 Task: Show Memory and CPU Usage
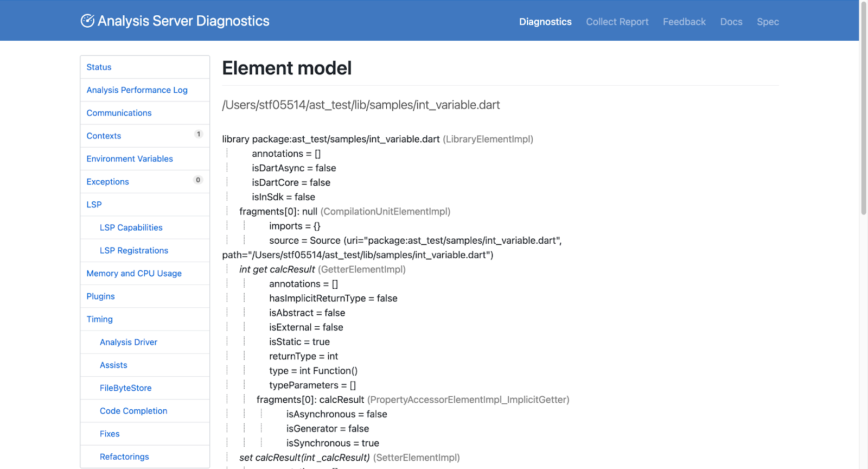(x=134, y=274)
